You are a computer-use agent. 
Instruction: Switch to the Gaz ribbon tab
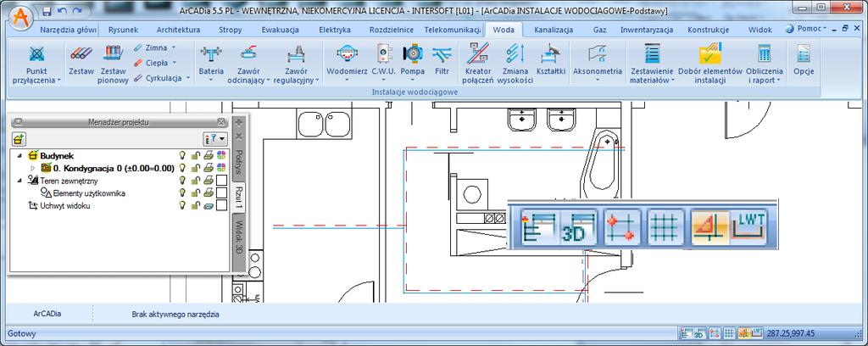click(x=599, y=30)
